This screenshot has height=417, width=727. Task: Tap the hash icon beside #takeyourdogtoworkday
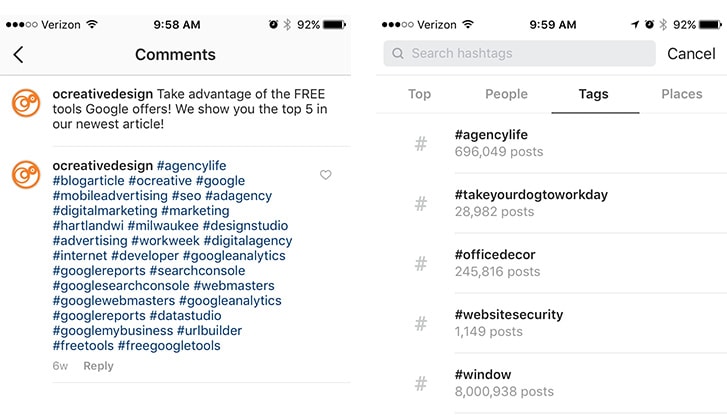[421, 204]
